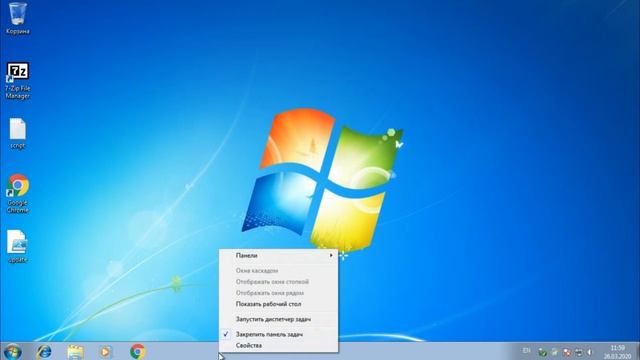Open the network tray icon

pyautogui.click(x=578, y=352)
